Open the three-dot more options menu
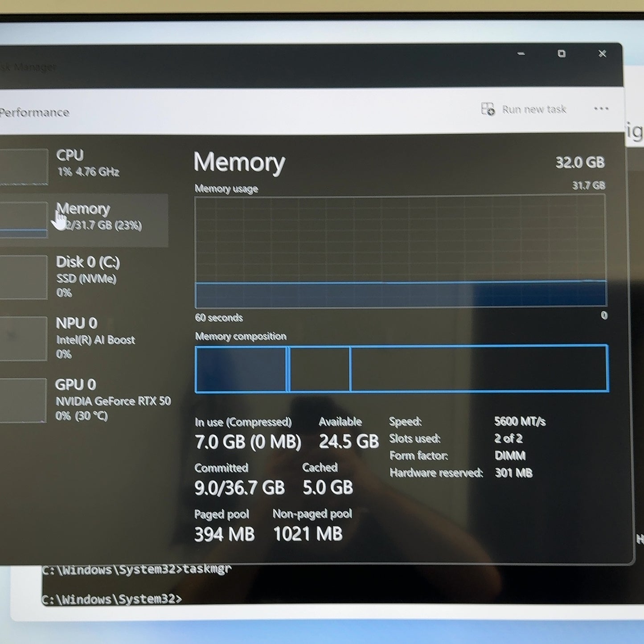The width and height of the screenshot is (644, 644). coord(601,108)
